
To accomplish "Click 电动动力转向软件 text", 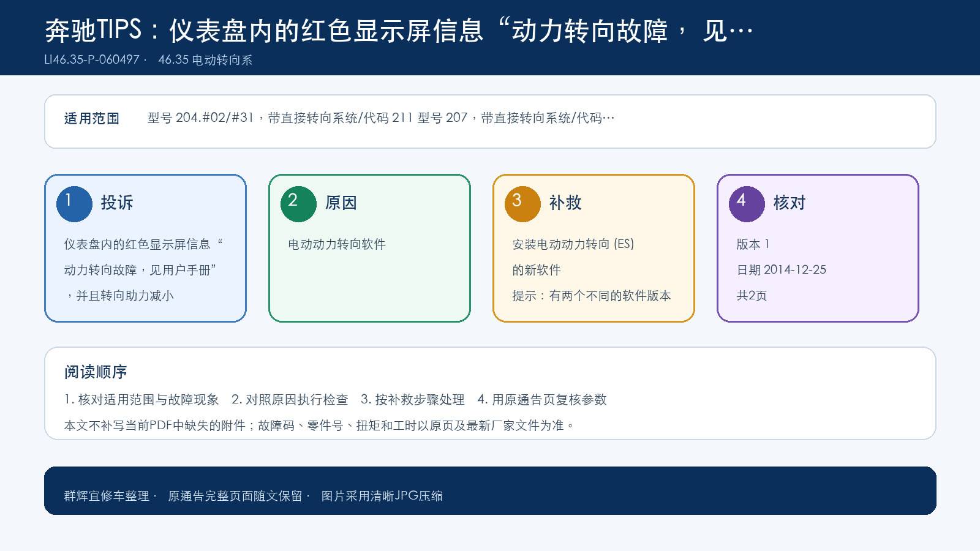I will tap(337, 244).
